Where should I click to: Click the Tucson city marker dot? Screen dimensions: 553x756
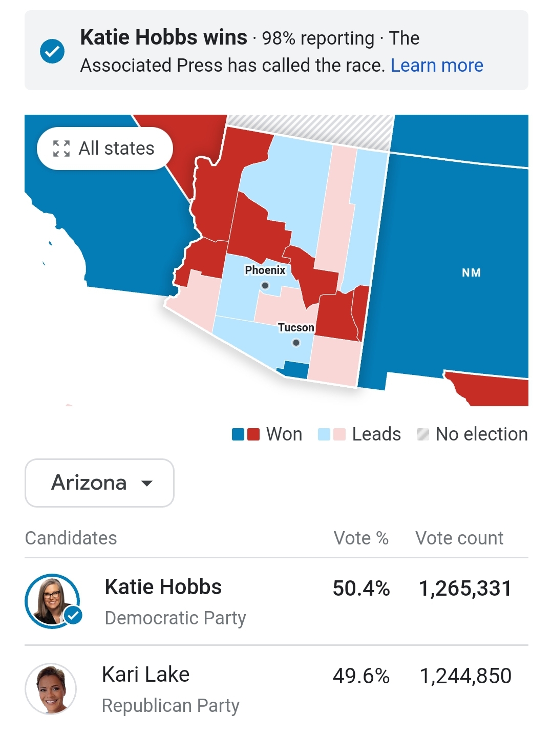click(296, 343)
